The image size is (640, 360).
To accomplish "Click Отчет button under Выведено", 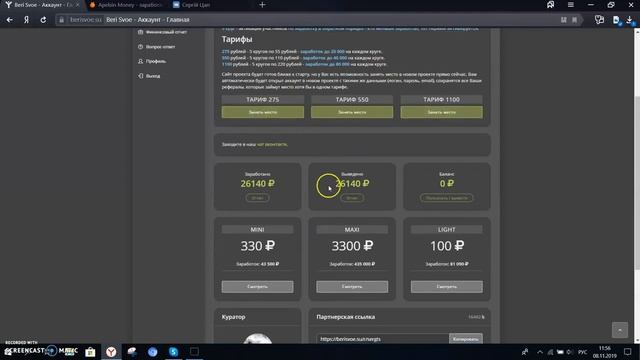I will pyautogui.click(x=352, y=198).
